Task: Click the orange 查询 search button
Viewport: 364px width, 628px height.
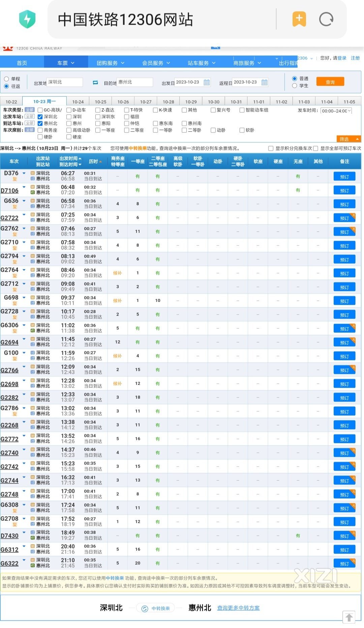Action: 330,82
